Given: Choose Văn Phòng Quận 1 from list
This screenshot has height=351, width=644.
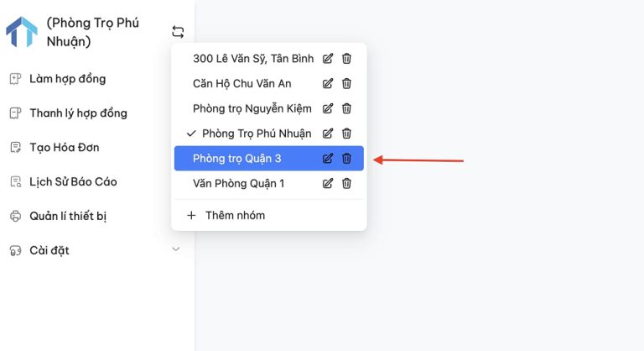Looking at the screenshot, I should pos(239,184).
